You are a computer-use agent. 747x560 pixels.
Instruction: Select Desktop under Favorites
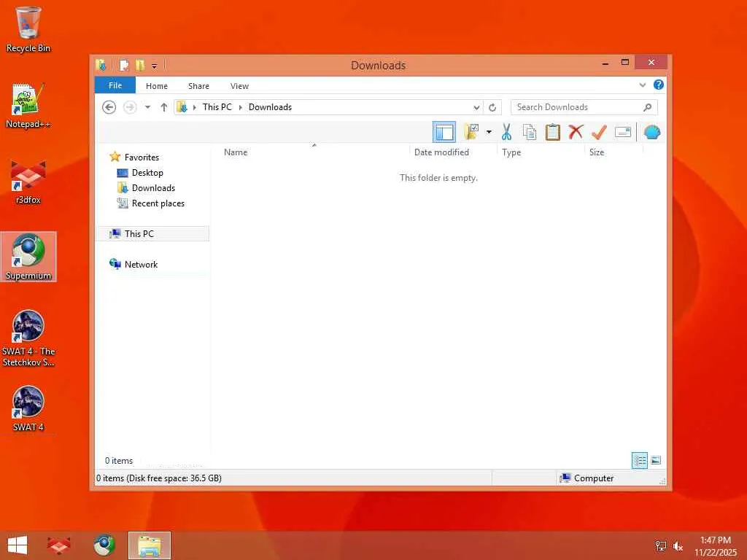pos(147,172)
